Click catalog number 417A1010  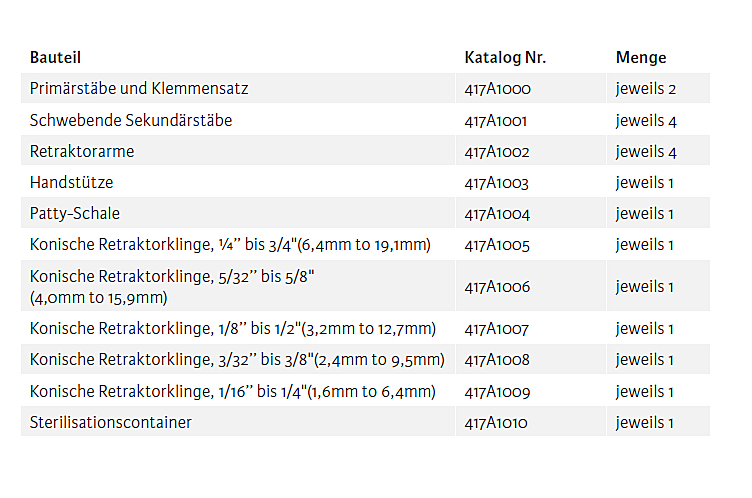497,423
